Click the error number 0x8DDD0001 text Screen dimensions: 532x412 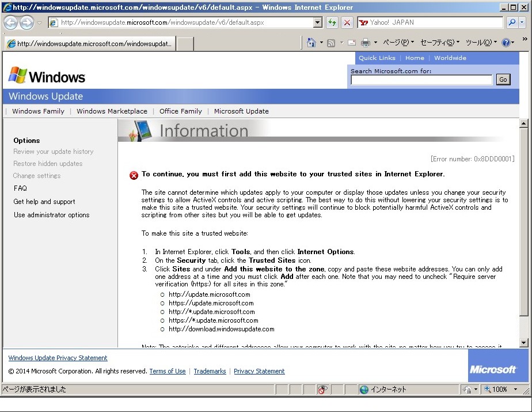(x=473, y=158)
